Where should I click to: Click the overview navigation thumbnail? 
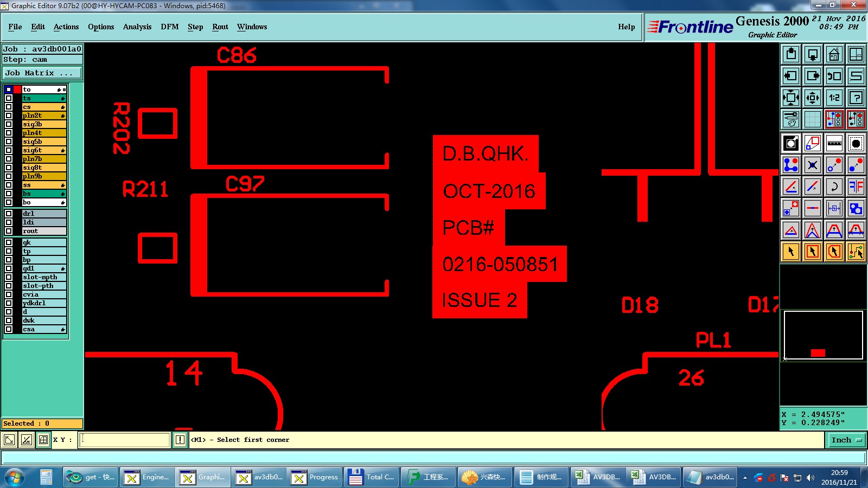823,335
